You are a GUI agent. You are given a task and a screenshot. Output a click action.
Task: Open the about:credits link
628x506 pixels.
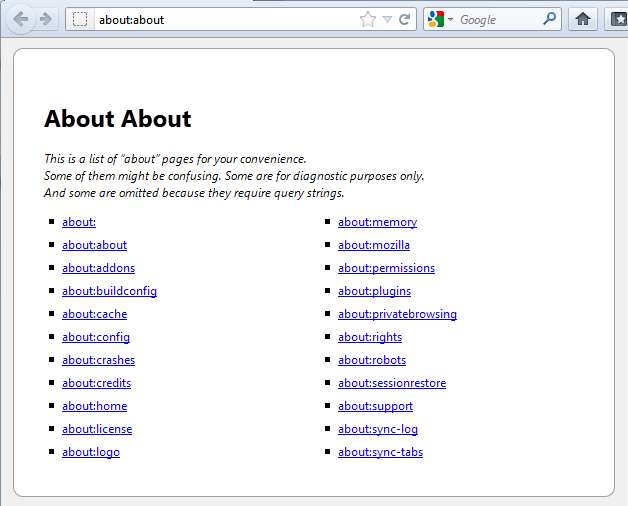click(x=97, y=383)
